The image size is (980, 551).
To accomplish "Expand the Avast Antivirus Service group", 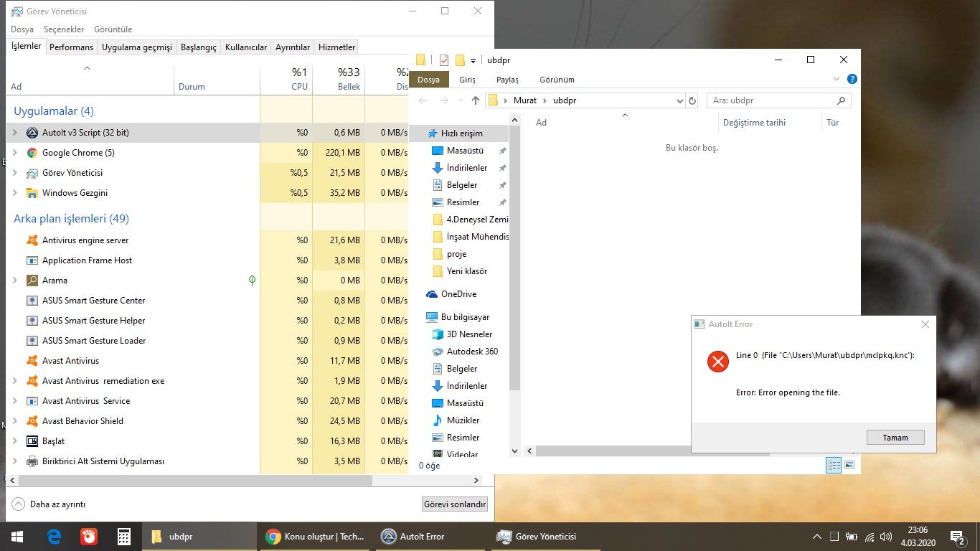I will click(x=14, y=401).
